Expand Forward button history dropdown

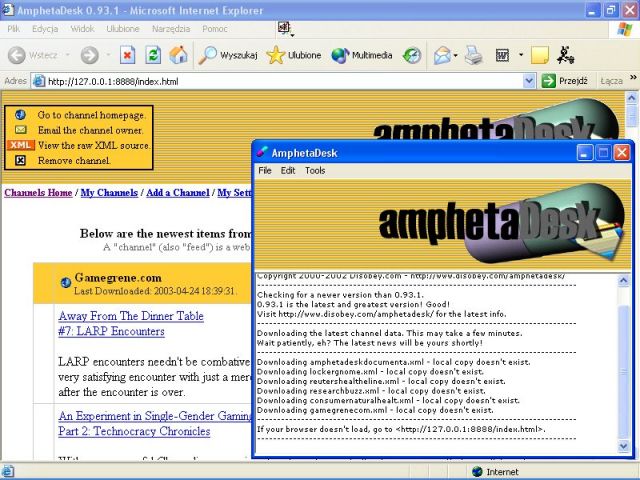point(108,55)
